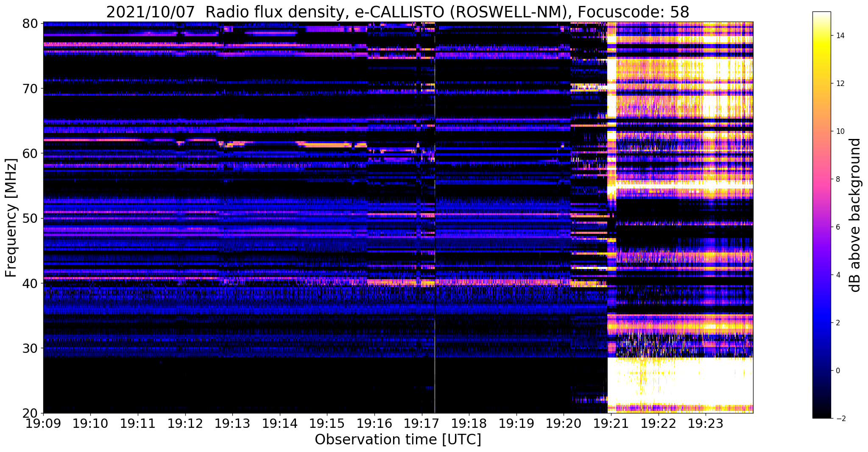Click the plot title mentioning ROSWELL-NM
The width and height of the screenshot is (868, 452).
click(x=397, y=12)
